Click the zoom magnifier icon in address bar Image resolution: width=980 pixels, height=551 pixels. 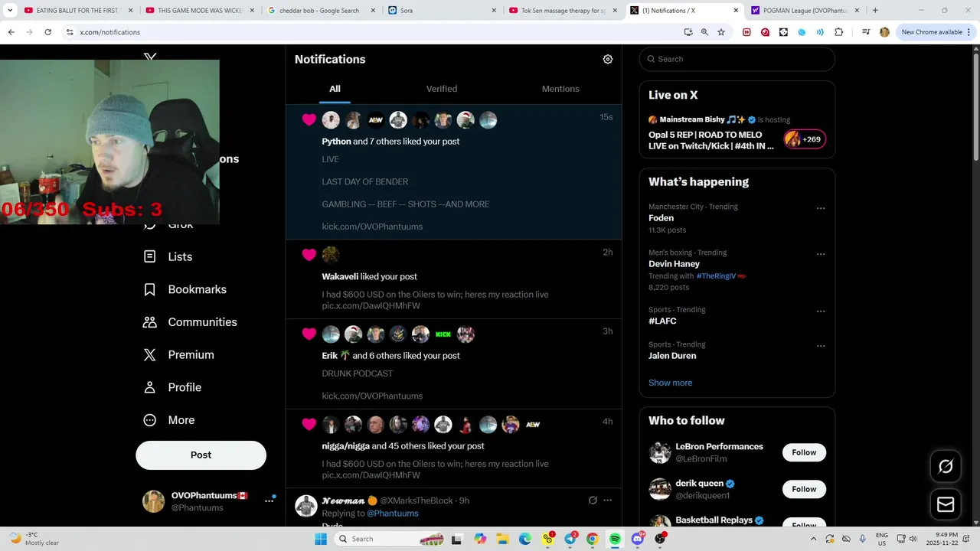click(704, 32)
